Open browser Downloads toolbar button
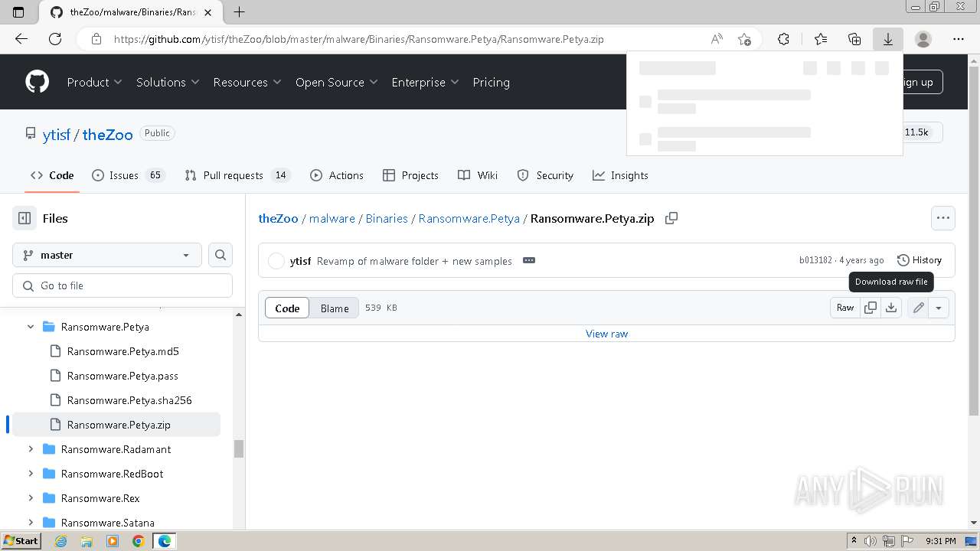Screen dimensions: 980x551 tap(888, 39)
